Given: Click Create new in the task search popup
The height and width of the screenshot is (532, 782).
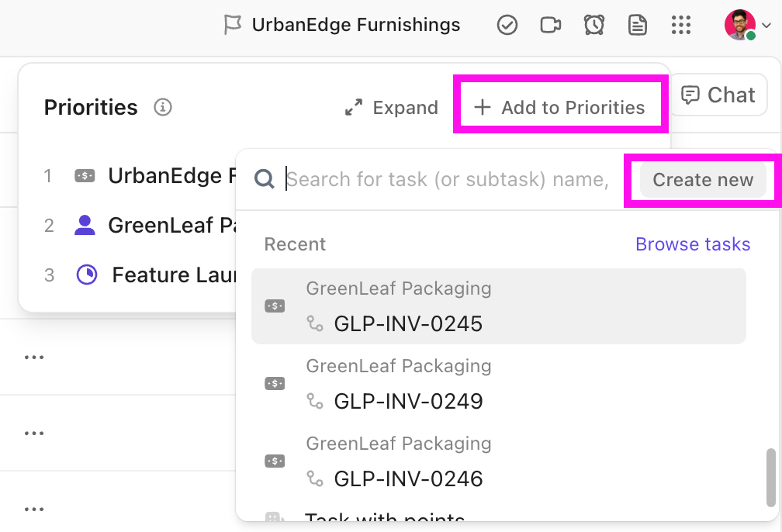Looking at the screenshot, I should coord(702,179).
